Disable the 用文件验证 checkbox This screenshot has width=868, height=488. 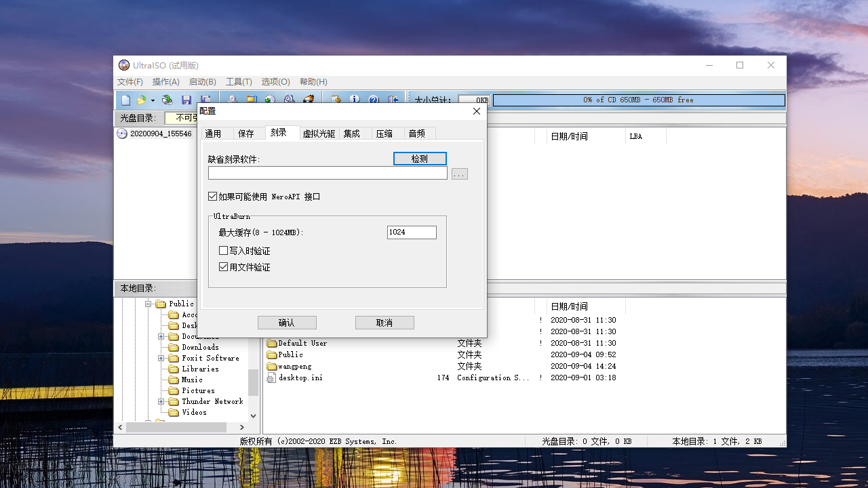[x=224, y=266]
